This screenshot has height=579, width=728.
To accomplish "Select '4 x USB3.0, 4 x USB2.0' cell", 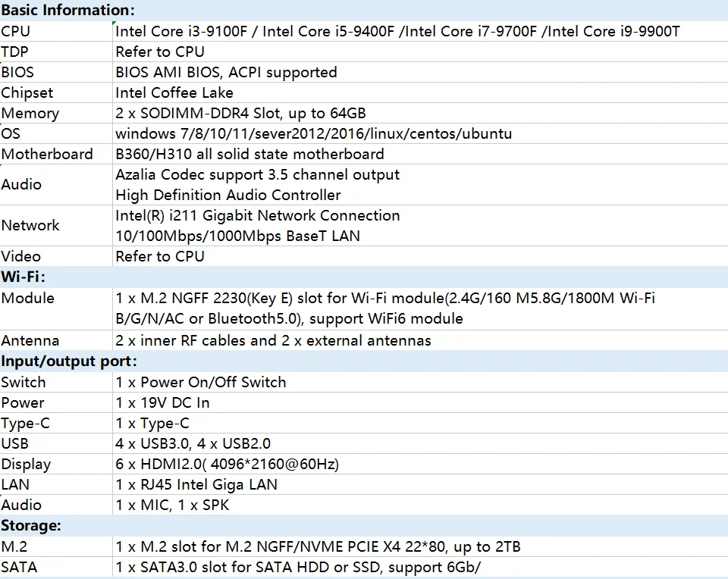I will pyautogui.click(x=420, y=443).
